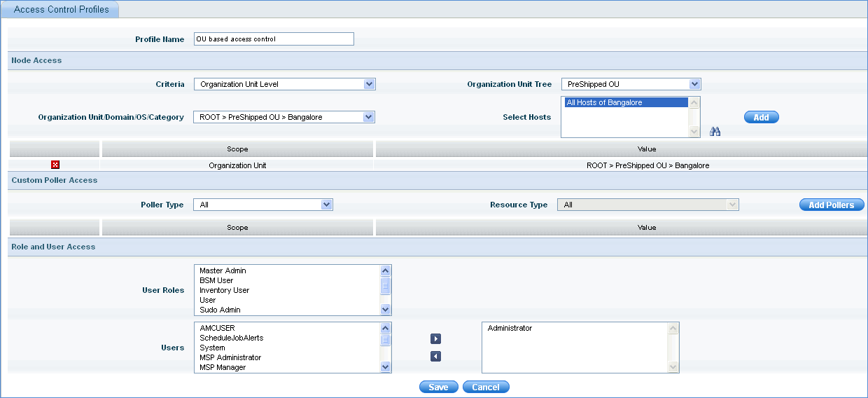Click the Add hosts button
The height and width of the screenshot is (398, 868).
pos(761,117)
